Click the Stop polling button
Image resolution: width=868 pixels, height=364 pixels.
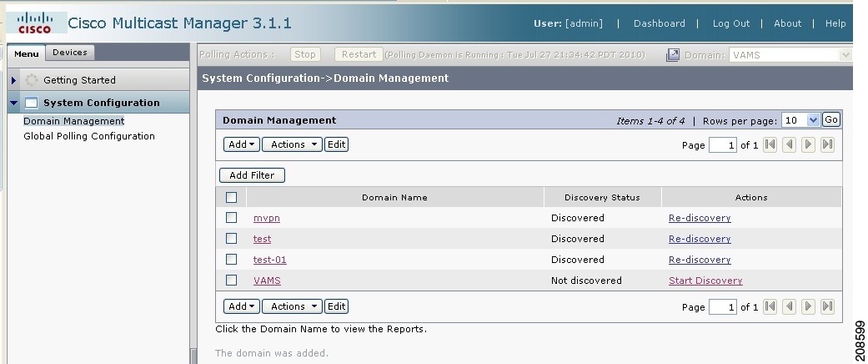click(304, 54)
